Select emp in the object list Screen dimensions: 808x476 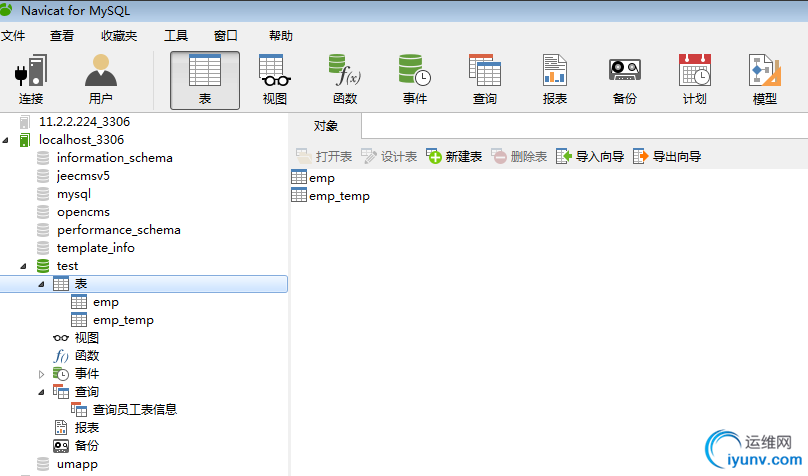coord(322,178)
